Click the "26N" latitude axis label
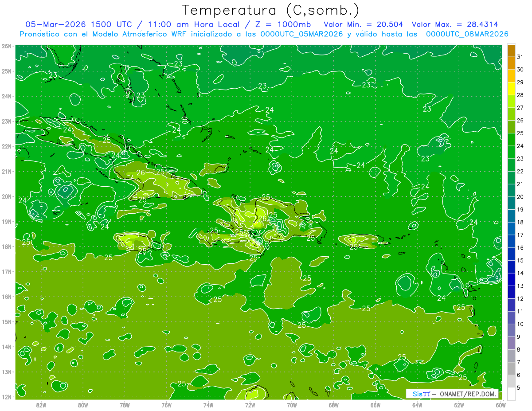 coord(6,46)
